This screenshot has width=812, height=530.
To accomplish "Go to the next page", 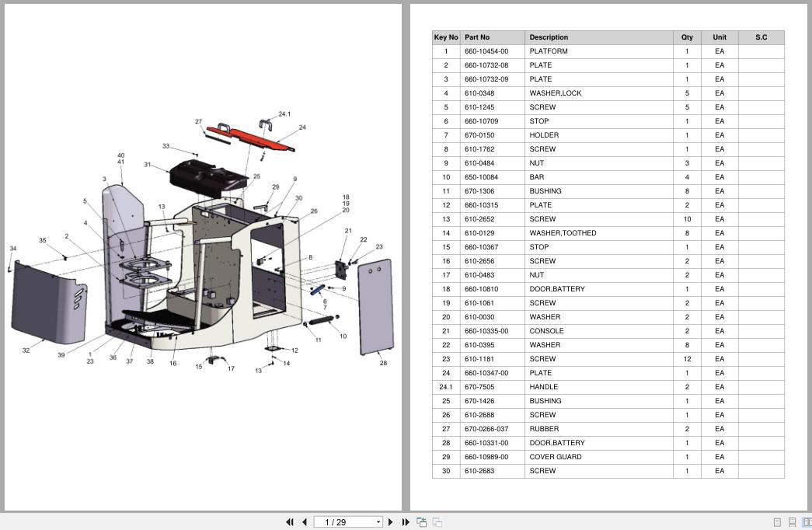I will point(391,522).
